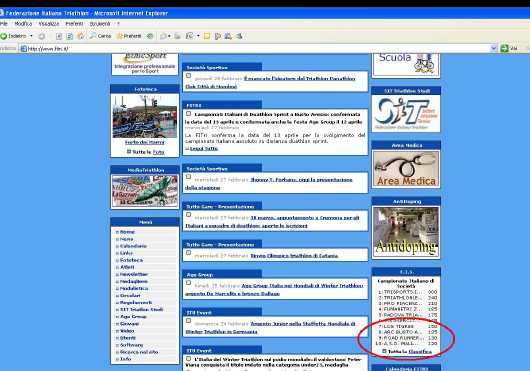
Task: Click the green Vai go arrow
Action: [x=504, y=48]
